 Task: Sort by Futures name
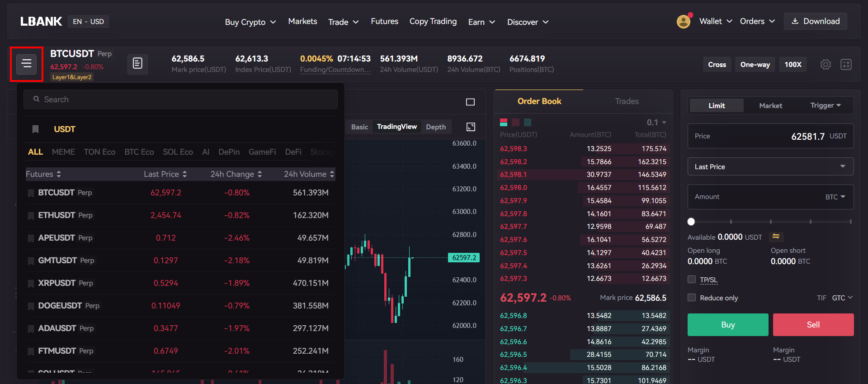[x=43, y=174]
